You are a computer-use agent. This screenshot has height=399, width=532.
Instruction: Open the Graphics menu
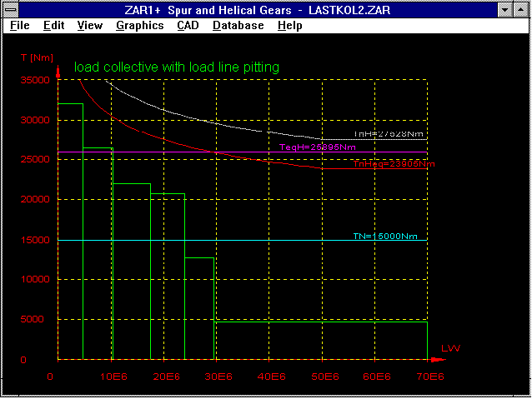pyautogui.click(x=139, y=26)
